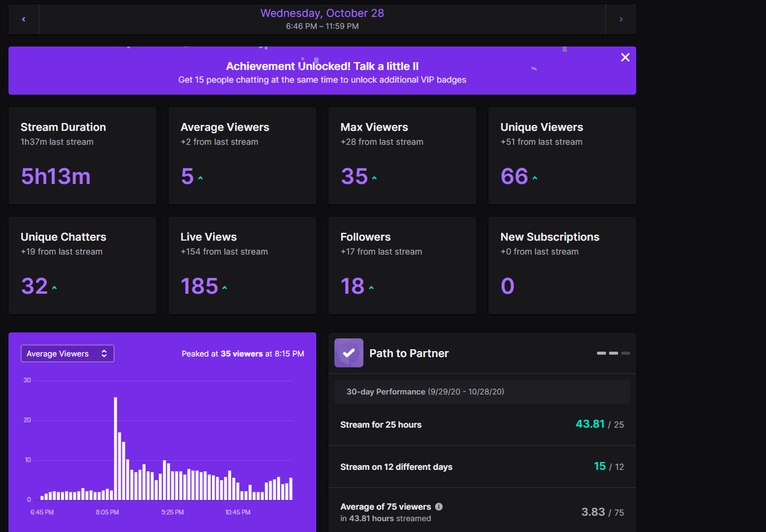The image size is (766, 532).
Task: Click the Path to Partner heading
Action: 409,353
